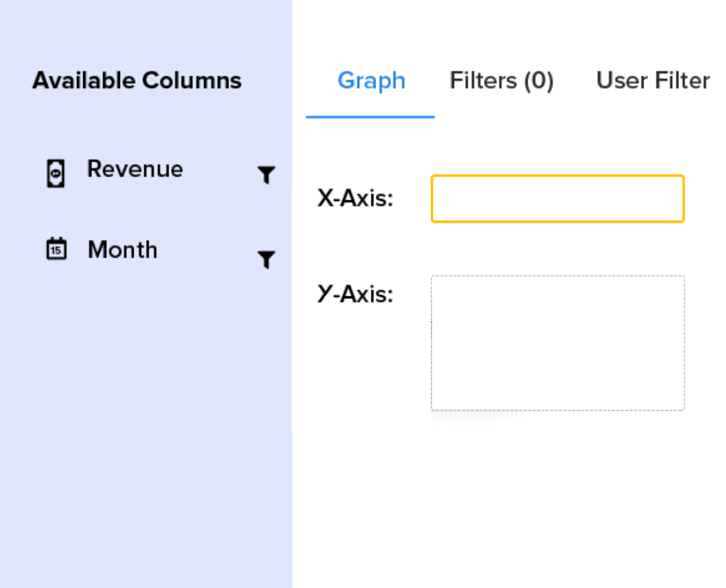Open the filter funnel beside Month
Image resolution: width=726 pixels, height=588 pixels.
coord(267,260)
